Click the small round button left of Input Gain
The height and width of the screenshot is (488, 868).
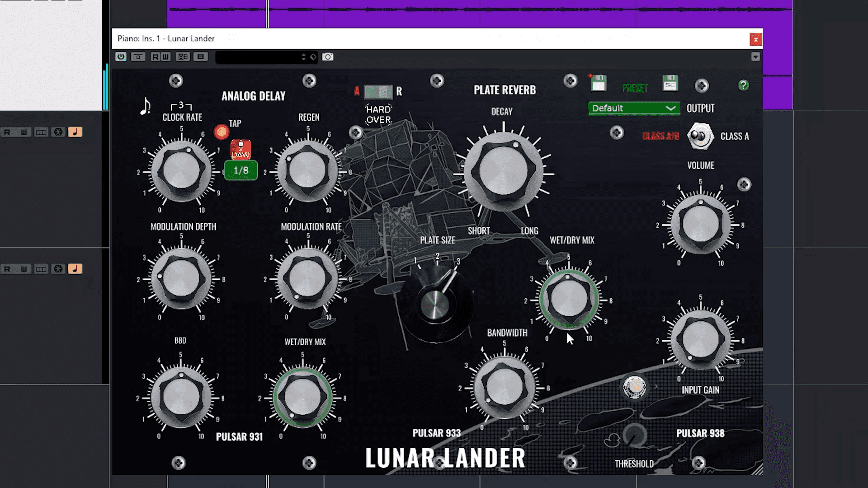[x=634, y=387]
